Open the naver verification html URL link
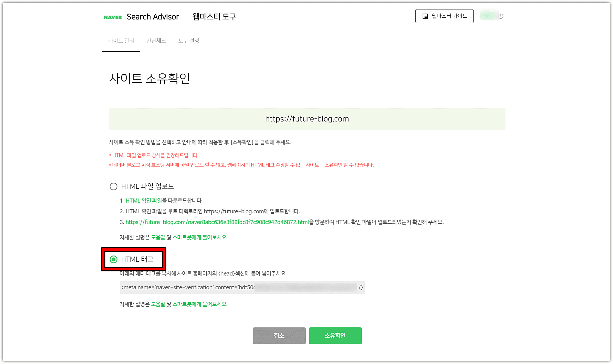613x364 pixels. point(217,222)
